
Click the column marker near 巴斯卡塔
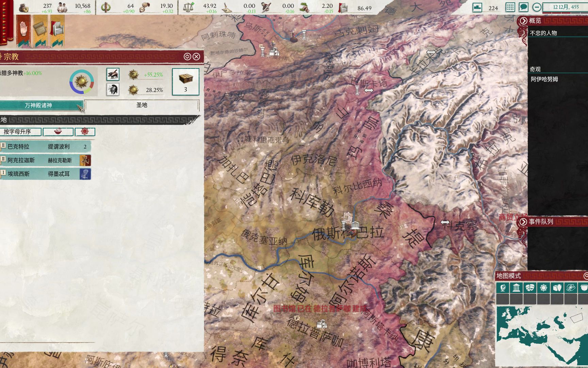click(x=357, y=90)
